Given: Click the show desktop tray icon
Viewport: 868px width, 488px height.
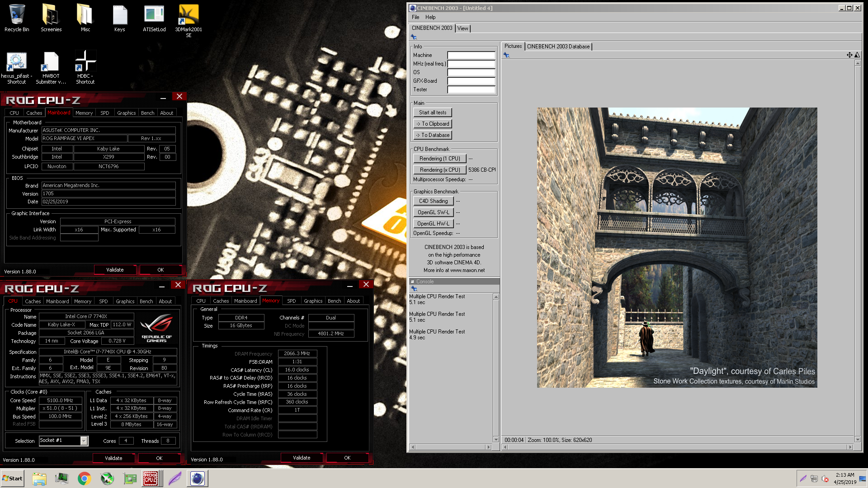Looking at the screenshot, I should point(863,479).
